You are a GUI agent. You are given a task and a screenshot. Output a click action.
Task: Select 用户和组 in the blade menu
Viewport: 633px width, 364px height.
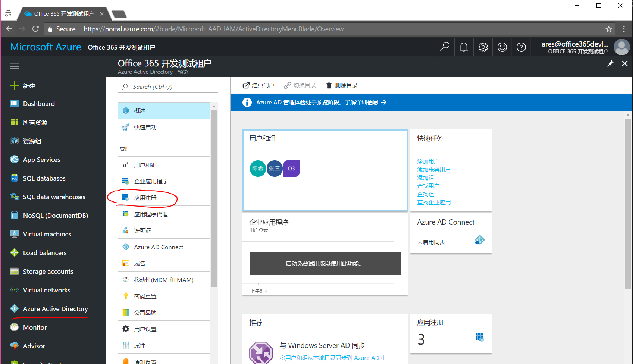164,165
